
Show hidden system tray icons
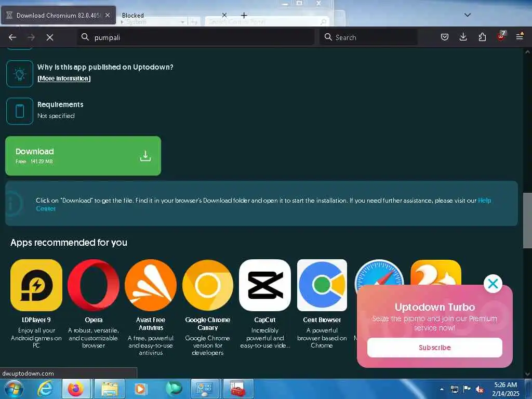[x=442, y=389]
